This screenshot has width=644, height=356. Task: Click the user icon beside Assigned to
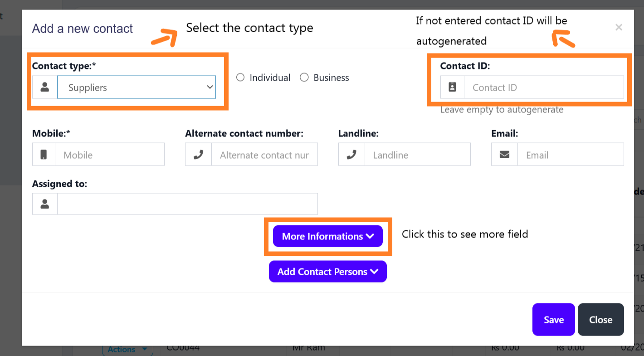(x=44, y=204)
